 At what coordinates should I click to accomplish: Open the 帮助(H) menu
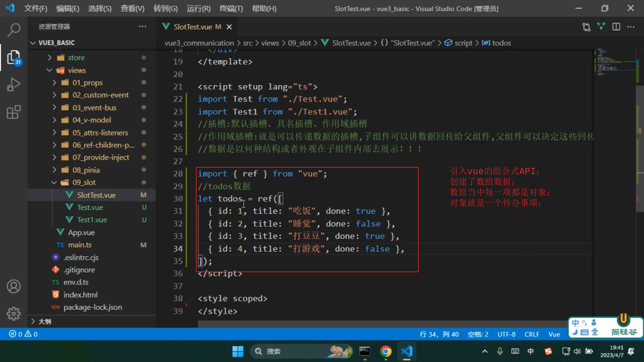coord(264,8)
